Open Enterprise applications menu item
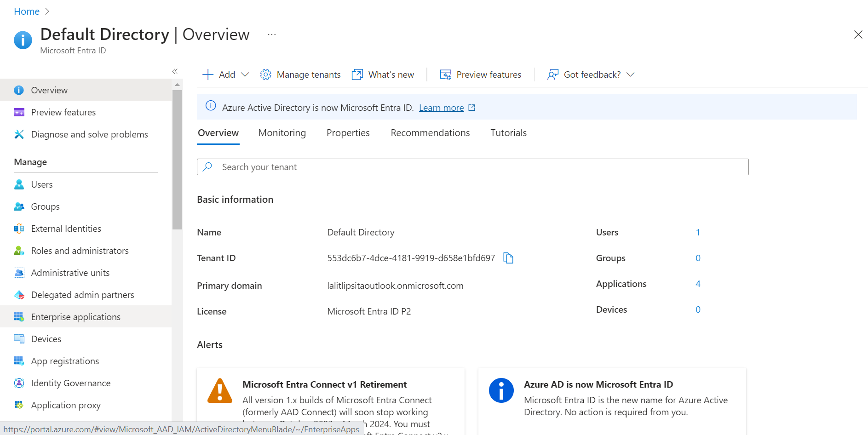 [86, 317]
